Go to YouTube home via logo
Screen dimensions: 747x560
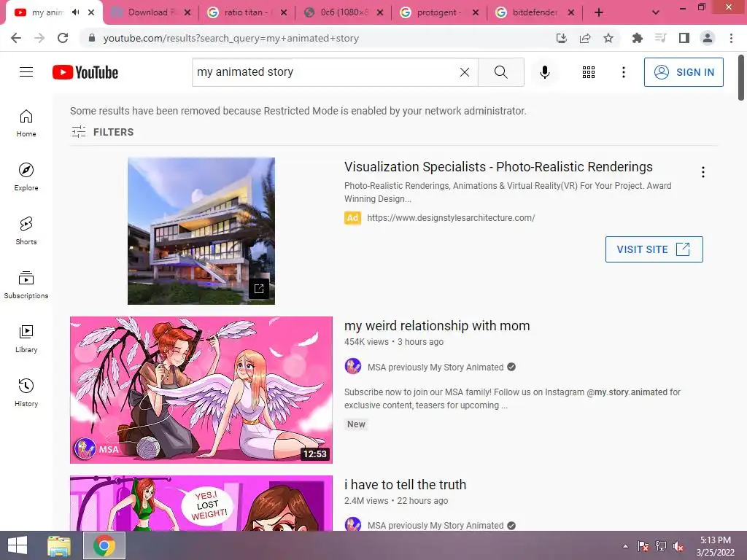pyautogui.click(x=85, y=72)
